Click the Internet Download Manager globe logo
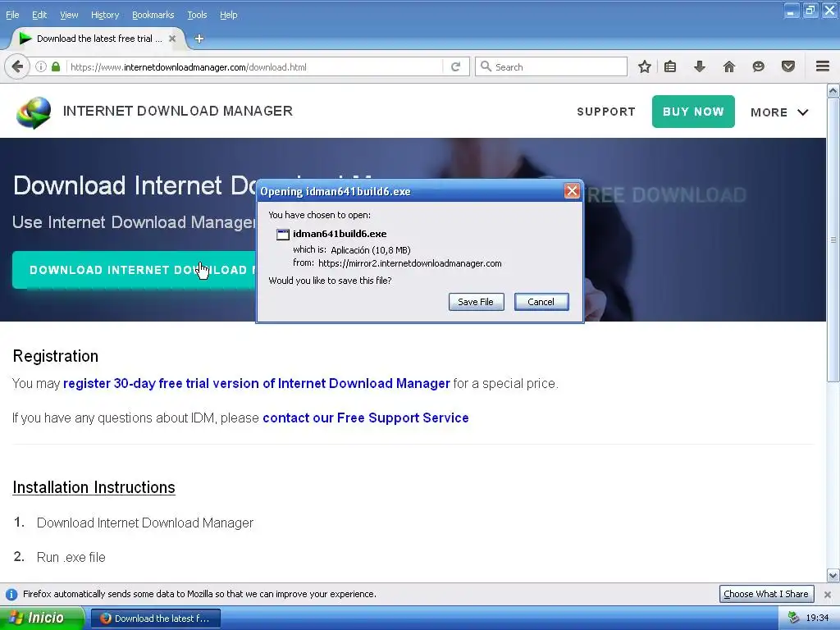840x630 pixels. click(34, 112)
